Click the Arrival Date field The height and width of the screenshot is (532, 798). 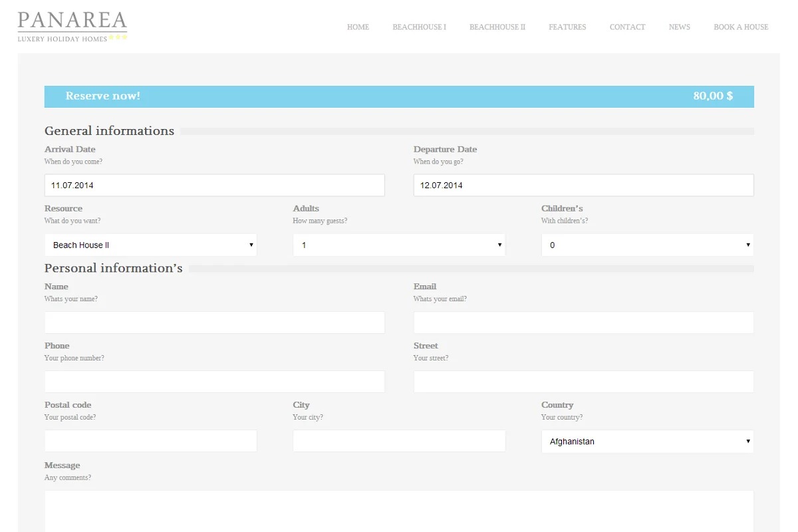tap(214, 186)
